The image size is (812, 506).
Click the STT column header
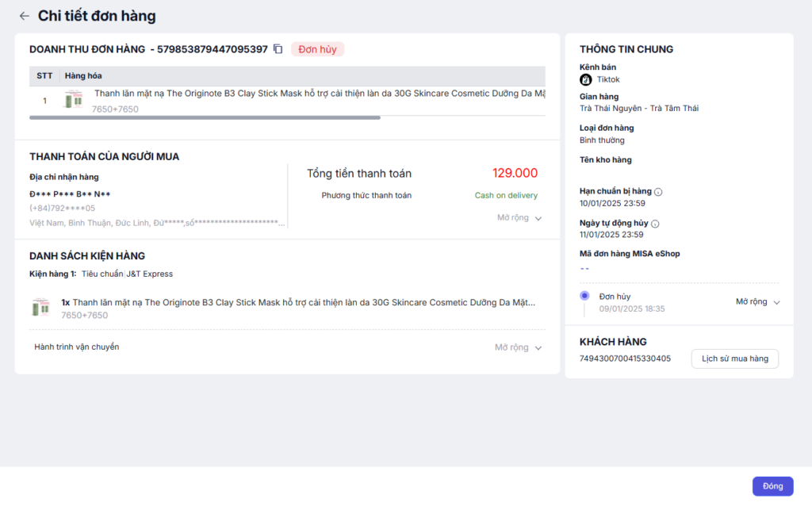[44, 75]
